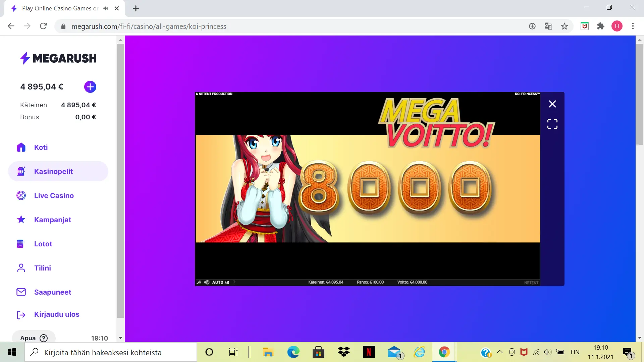Mute the game sound speaker icon
The height and width of the screenshot is (362, 644).
click(207, 282)
